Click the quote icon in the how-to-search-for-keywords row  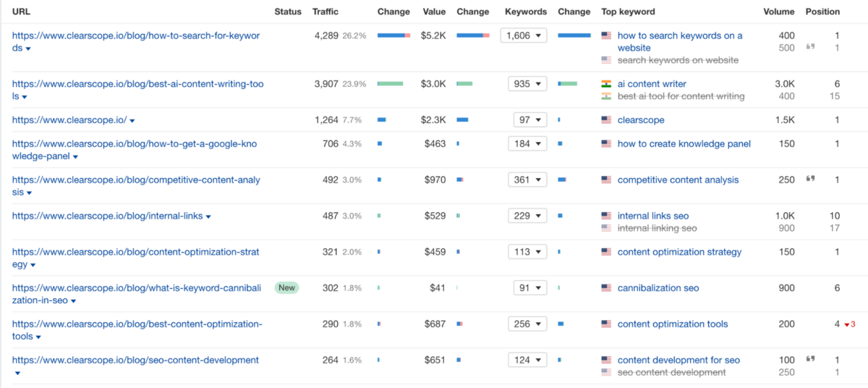[810, 47]
